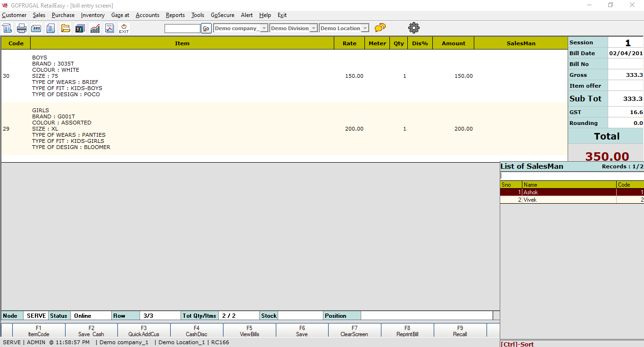The width and height of the screenshot is (644, 347).
Task: Click the SalesMan column header
Action: 521,43
